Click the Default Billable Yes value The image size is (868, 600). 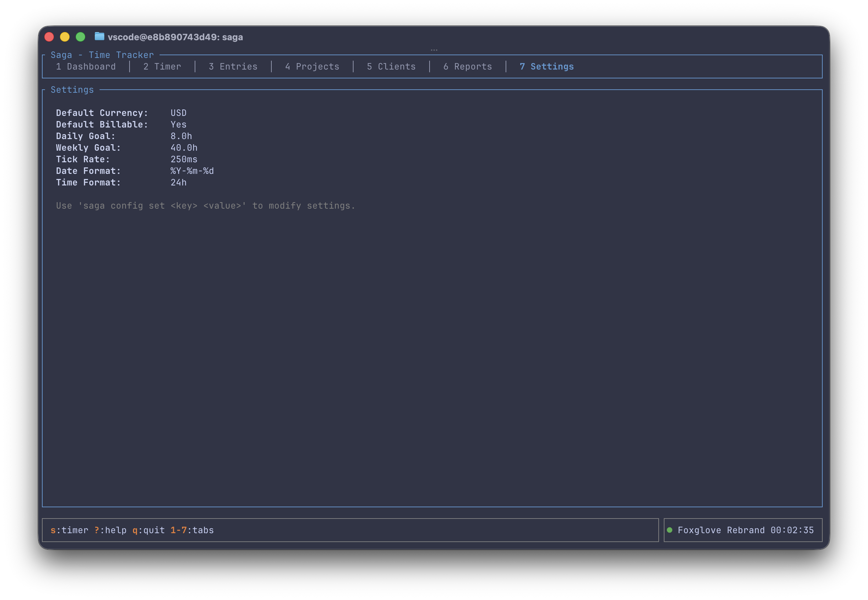click(x=178, y=124)
